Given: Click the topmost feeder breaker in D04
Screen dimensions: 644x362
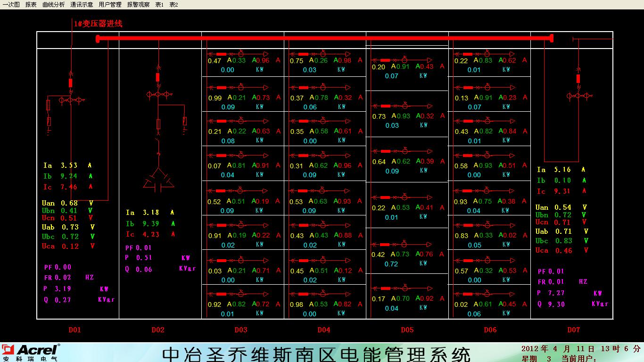Looking at the screenshot, I should pyautogui.click(x=303, y=54).
